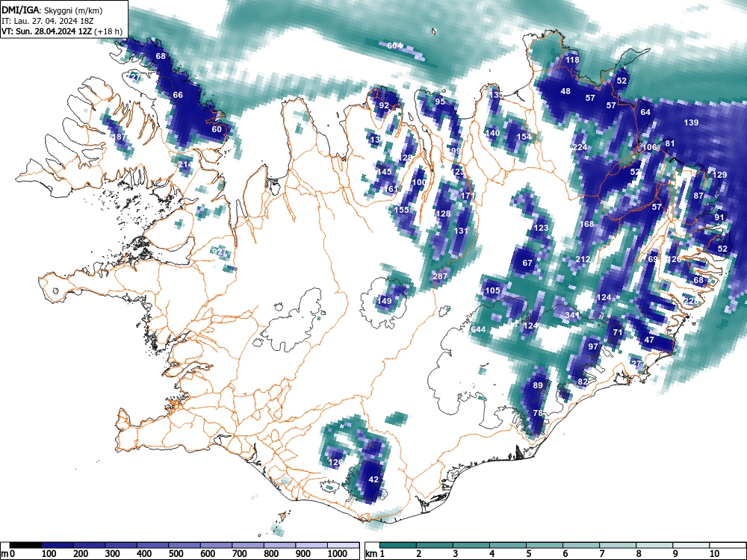Click the '128' visibility value
747x560 pixels.
pos(444,214)
